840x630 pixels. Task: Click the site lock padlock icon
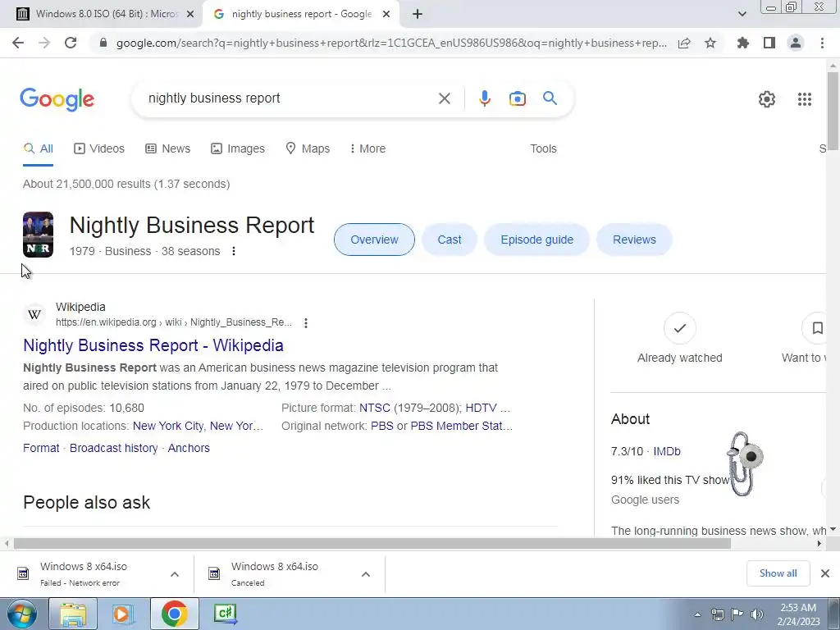[x=103, y=43]
